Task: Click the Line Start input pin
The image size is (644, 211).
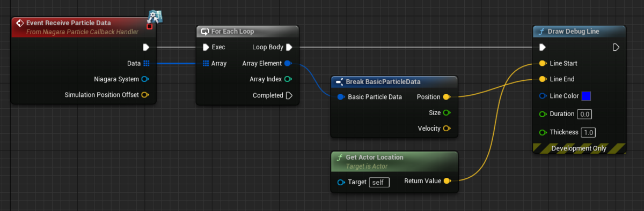Action: tap(543, 63)
